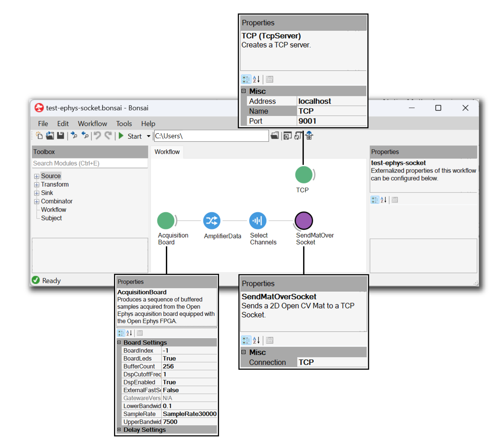The image size is (494, 448).
Task: Click the Address value localhost
Action: click(x=332, y=101)
